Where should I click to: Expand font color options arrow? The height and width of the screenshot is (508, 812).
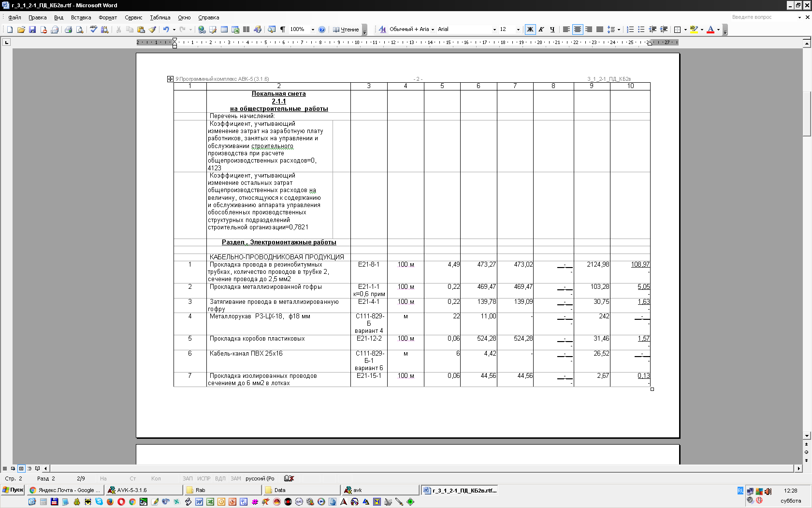pyautogui.click(x=718, y=30)
